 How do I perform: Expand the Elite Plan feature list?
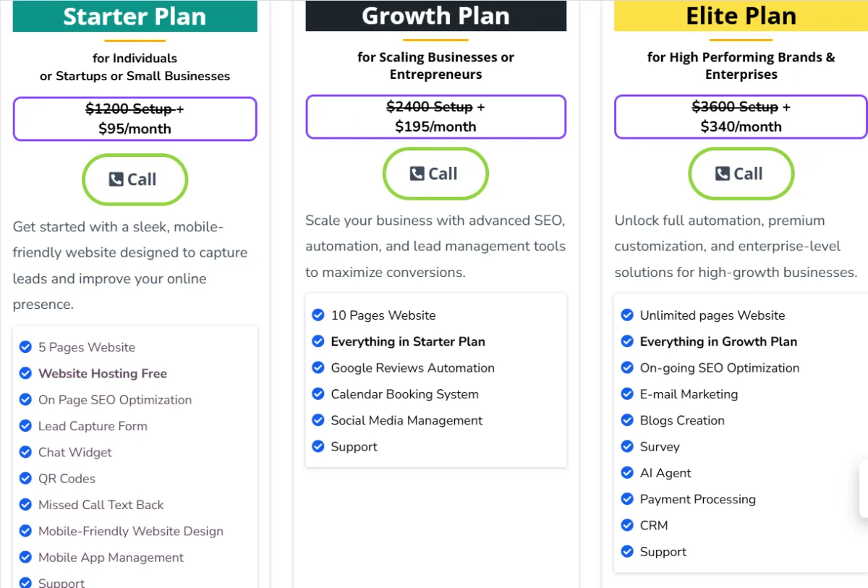738,434
